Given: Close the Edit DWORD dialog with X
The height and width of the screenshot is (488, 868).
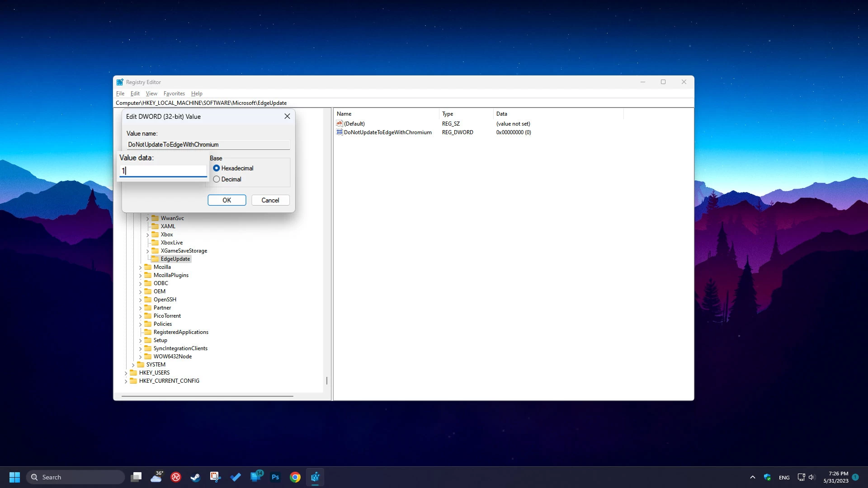Looking at the screenshot, I should pyautogui.click(x=287, y=117).
